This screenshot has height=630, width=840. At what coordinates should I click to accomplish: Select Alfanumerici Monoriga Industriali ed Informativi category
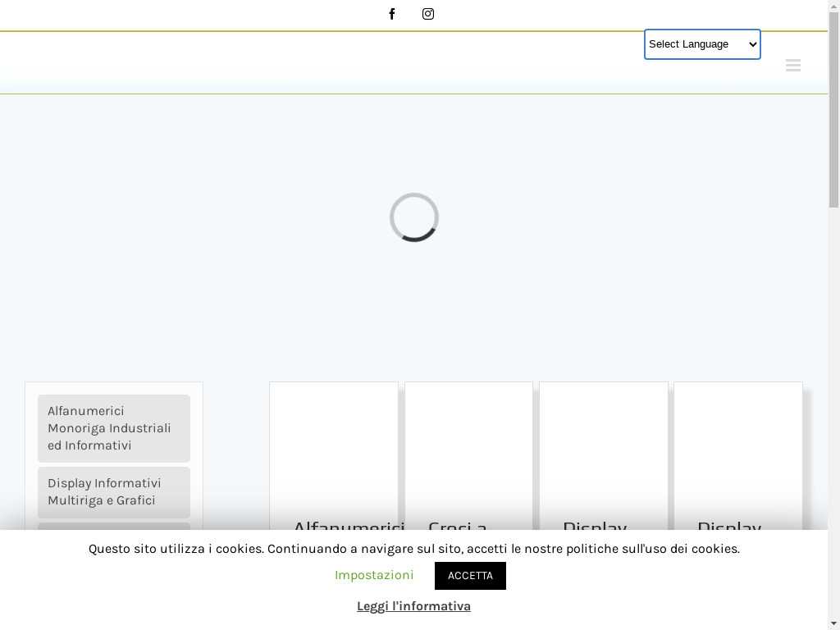pyautogui.click(x=113, y=428)
